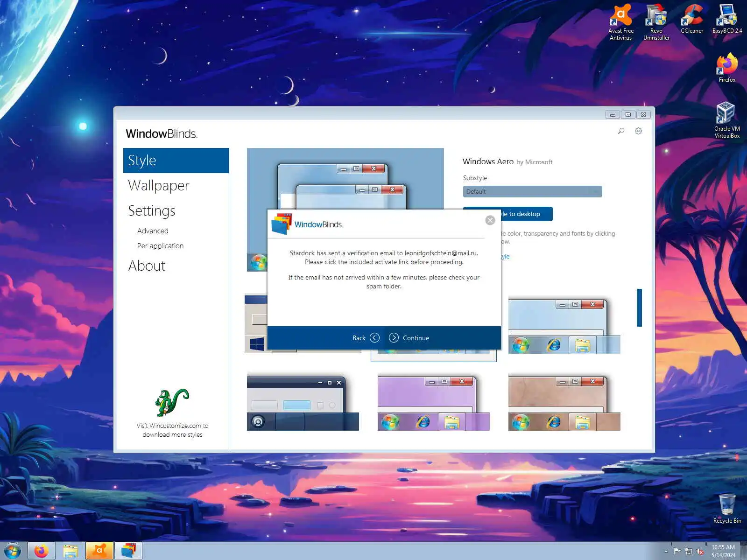The image size is (747, 560).
Task: Open the Style tab
Action: tap(176, 161)
